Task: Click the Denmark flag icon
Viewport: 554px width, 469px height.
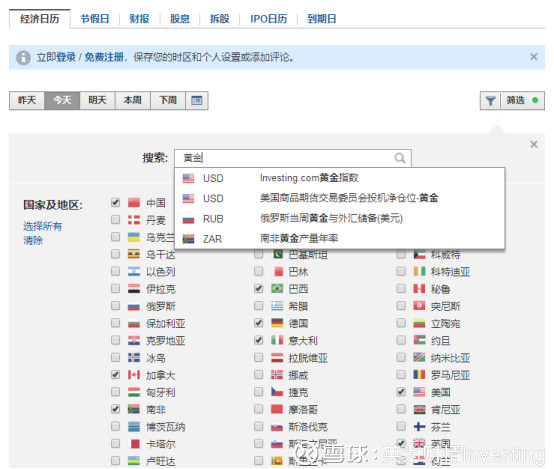Action: pos(134,220)
